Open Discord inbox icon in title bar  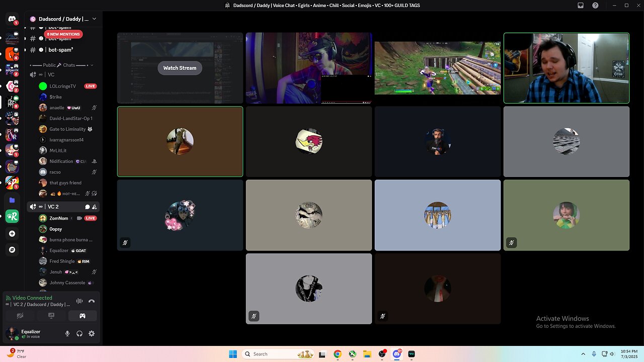(x=581, y=6)
